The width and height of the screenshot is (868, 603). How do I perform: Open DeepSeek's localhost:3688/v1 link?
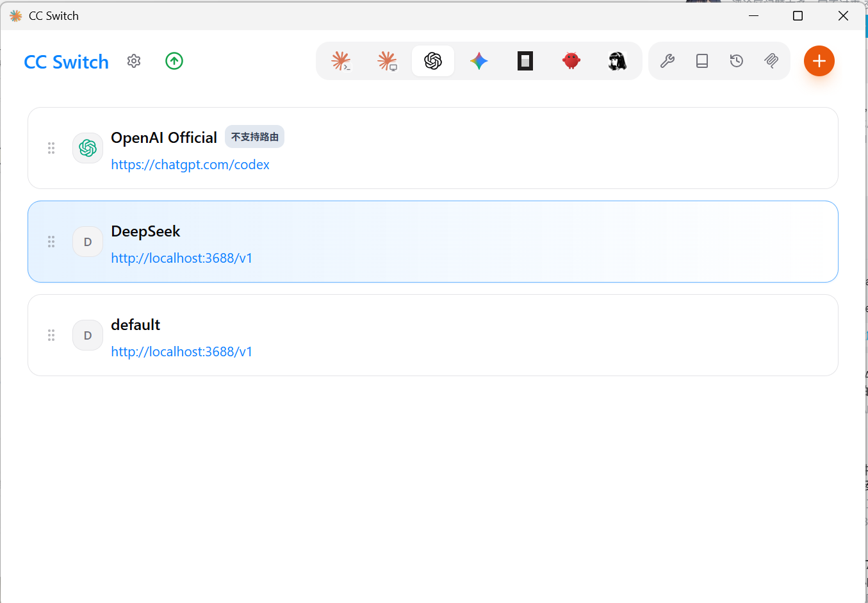pyautogui.click(x=182, y=258)
